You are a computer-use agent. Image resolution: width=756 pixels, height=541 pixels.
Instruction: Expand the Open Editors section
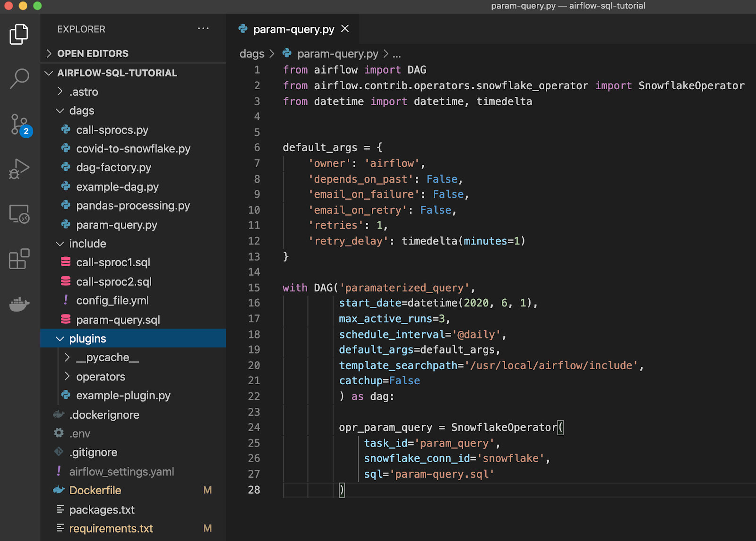pos(93,53)
